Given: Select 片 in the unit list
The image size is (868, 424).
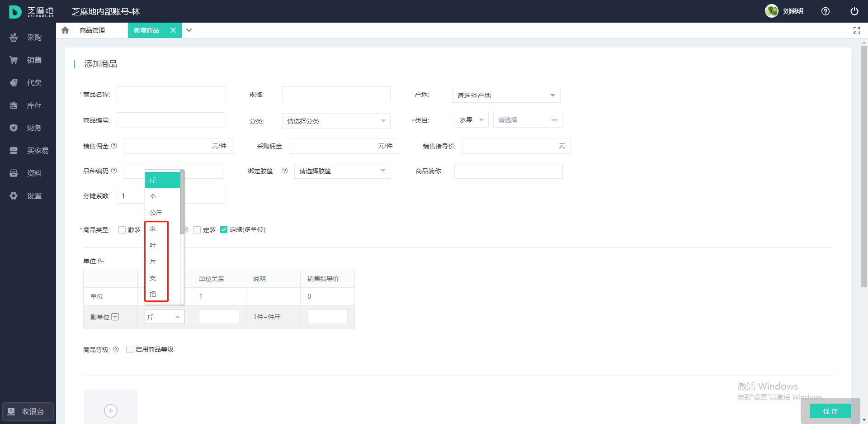Looking at the screenshot, I should click(162, 262).
